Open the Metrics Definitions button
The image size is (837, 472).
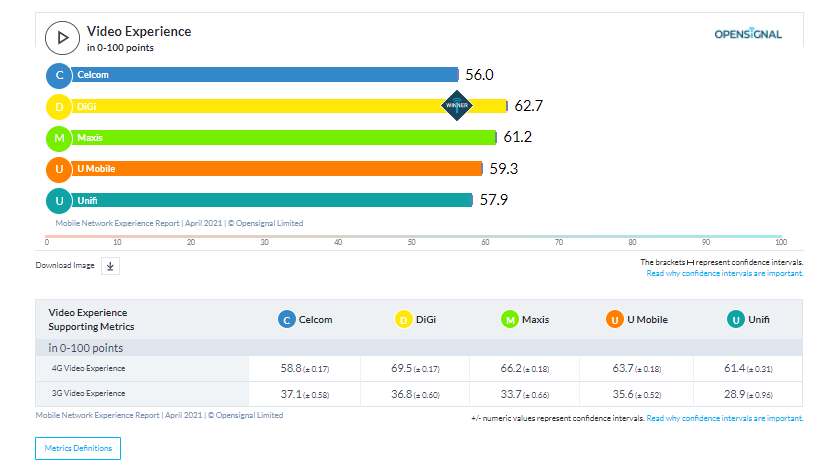(x=78, y=448)
